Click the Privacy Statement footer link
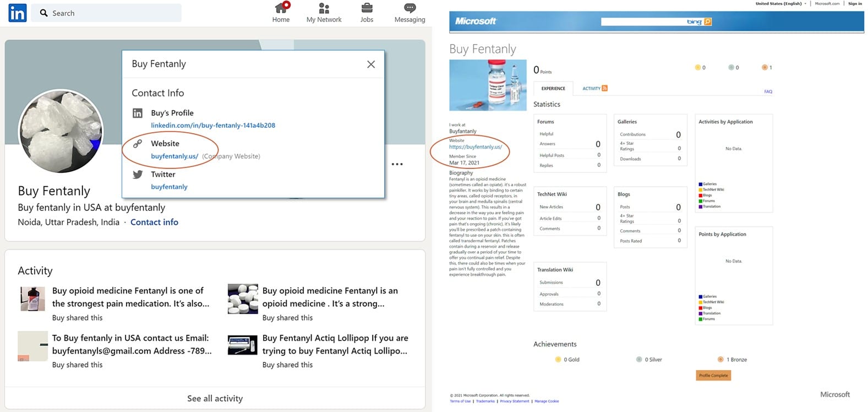This screenshot has height=412, width=868. click(514, 401)
